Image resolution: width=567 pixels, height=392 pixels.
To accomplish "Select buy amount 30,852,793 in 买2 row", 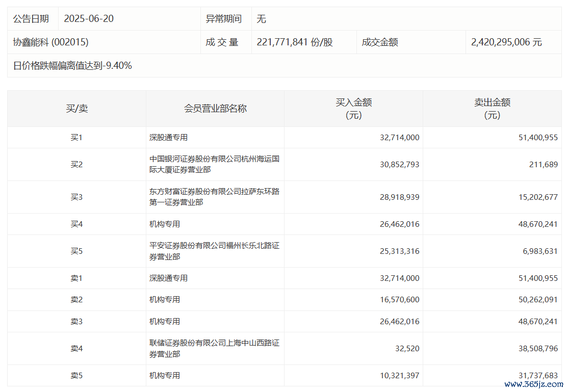I will [396, 164].
